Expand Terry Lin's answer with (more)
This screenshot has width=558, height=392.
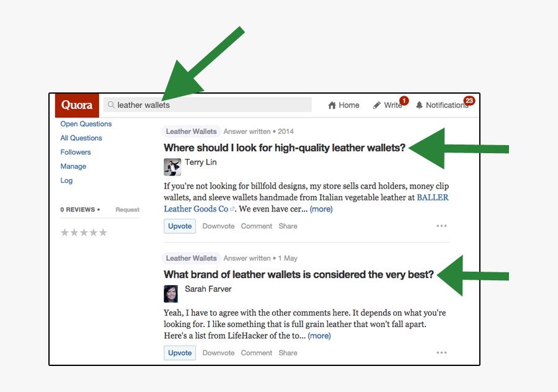coord(321,209)
